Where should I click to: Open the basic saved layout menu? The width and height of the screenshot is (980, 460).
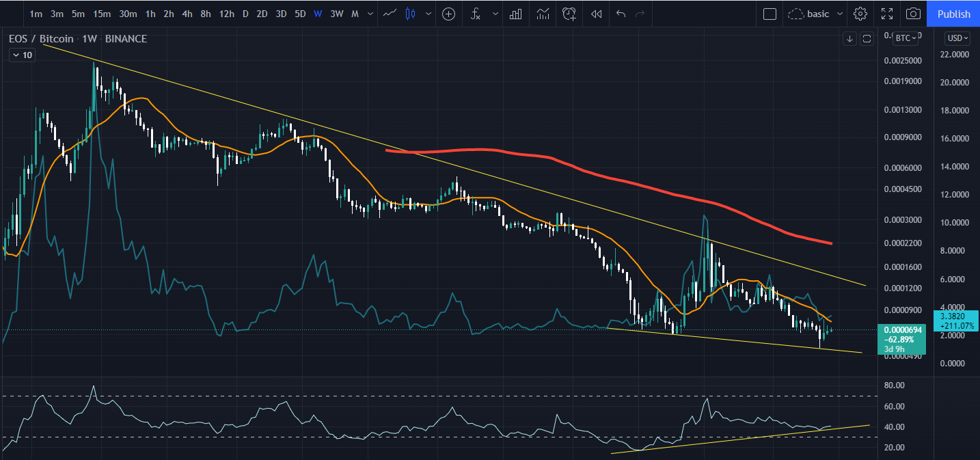[x=817, y=14]
